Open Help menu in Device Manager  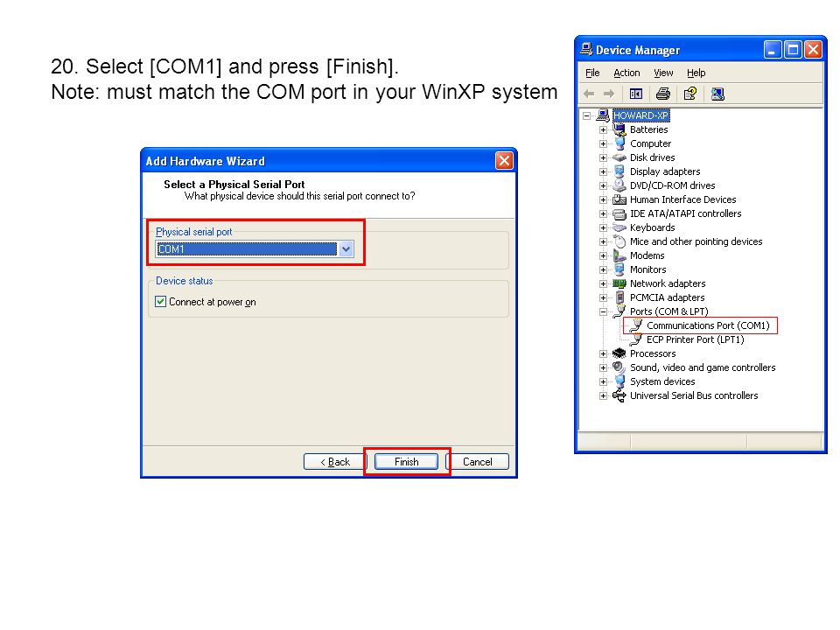696,73
